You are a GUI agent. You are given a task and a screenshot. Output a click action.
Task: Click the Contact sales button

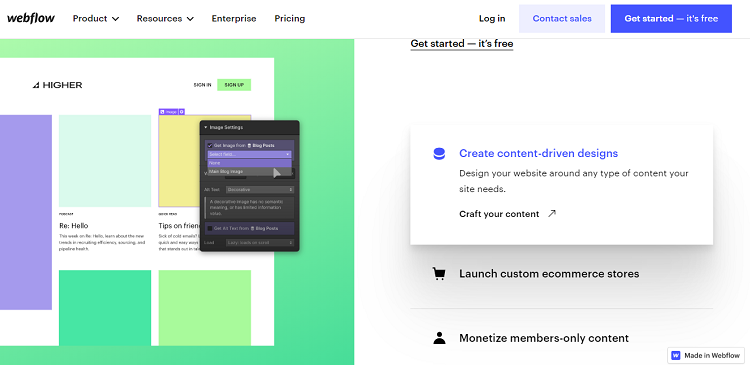pos(562,19)
